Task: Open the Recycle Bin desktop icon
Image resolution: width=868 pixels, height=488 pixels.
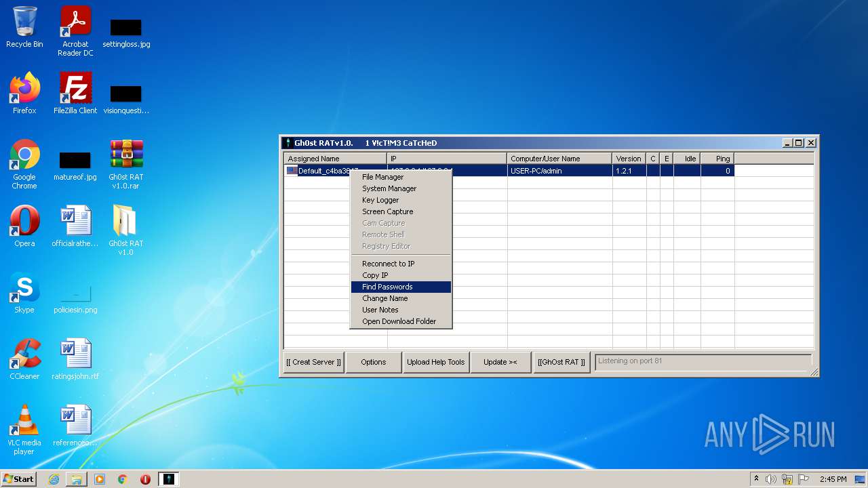Action: [x=24, y=27]
